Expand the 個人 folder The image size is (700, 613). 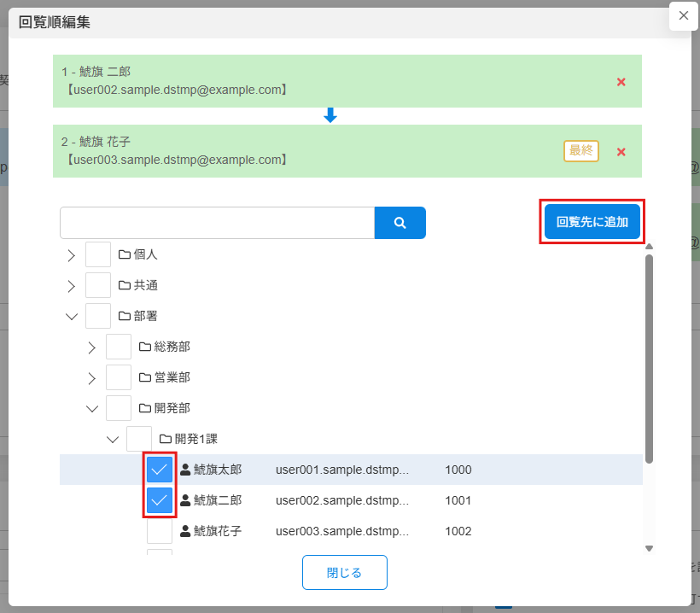pos(71,254)
